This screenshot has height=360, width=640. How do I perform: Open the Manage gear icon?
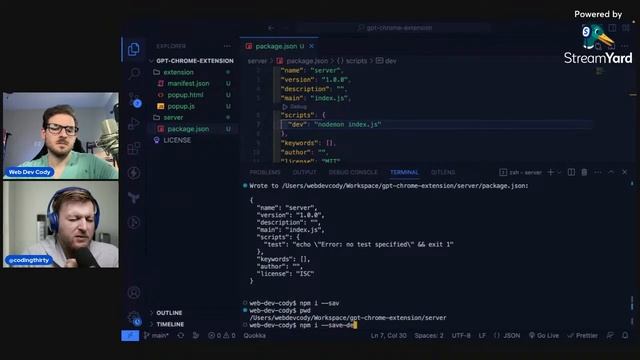click(x=134, y=318)
